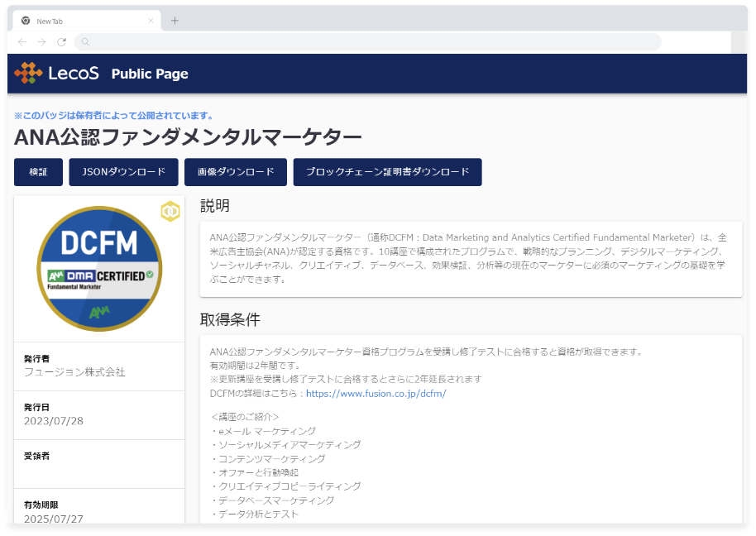This screenshot has height=536, width=756.
Task: Click the 取得条件 section heading
Action: [x=230, y=319]
